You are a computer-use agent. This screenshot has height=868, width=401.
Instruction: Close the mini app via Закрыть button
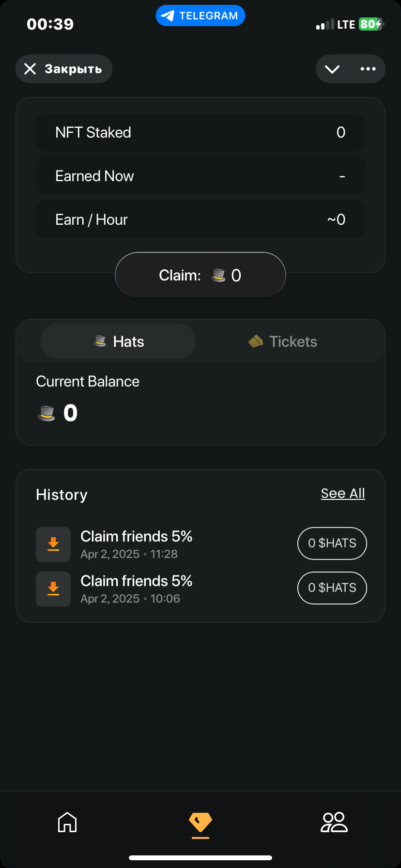(x=64, y=69)
